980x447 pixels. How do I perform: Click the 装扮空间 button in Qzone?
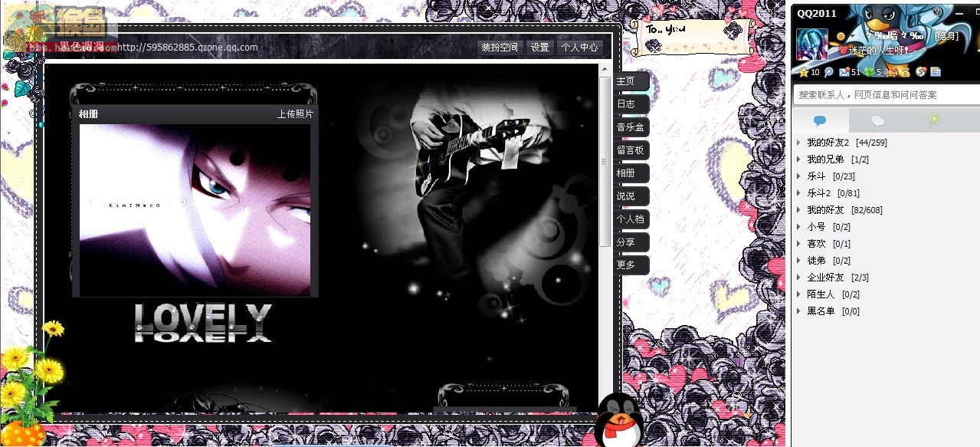(500, 48)
